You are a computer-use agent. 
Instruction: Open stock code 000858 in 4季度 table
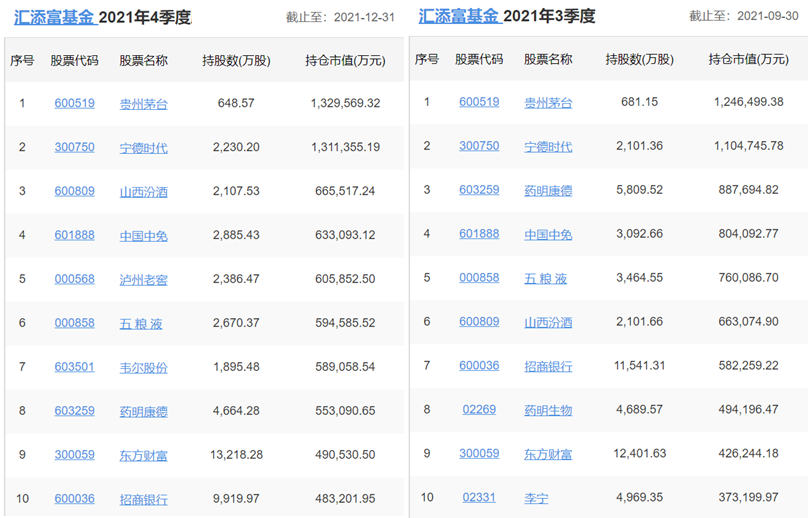click(75, 323)
